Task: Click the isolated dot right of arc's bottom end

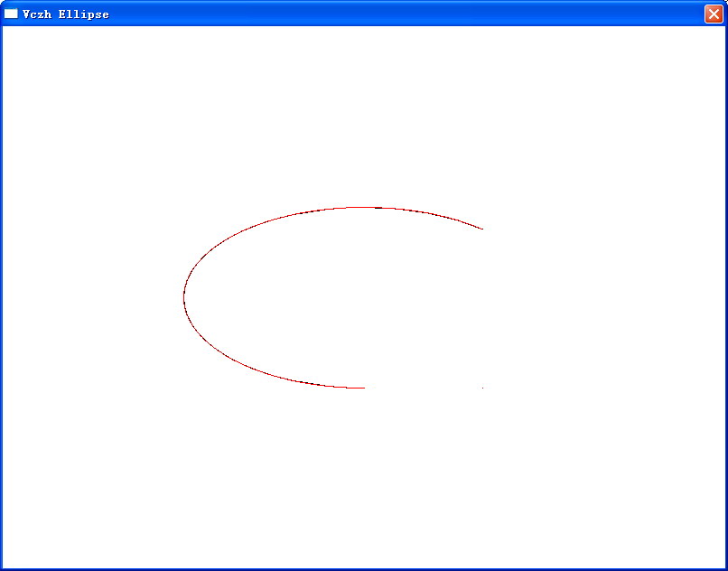Action: click(x=482, y=388)
